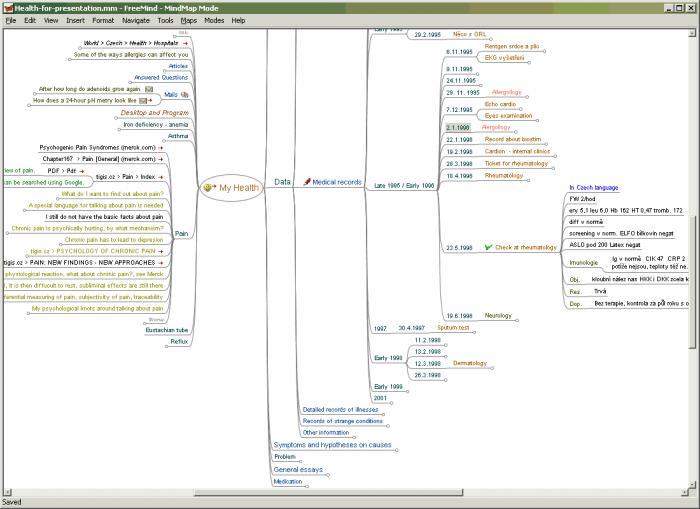Screen dimensions: 700x509
Task: Open the 'In Czech language' link
Action: [x=593, y=187]
